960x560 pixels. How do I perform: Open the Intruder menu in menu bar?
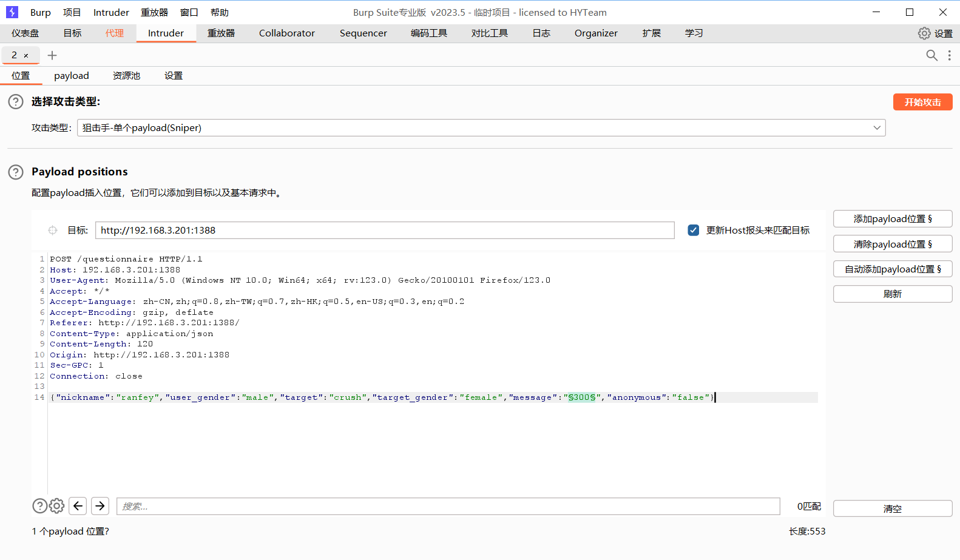[x=111, y=12]
